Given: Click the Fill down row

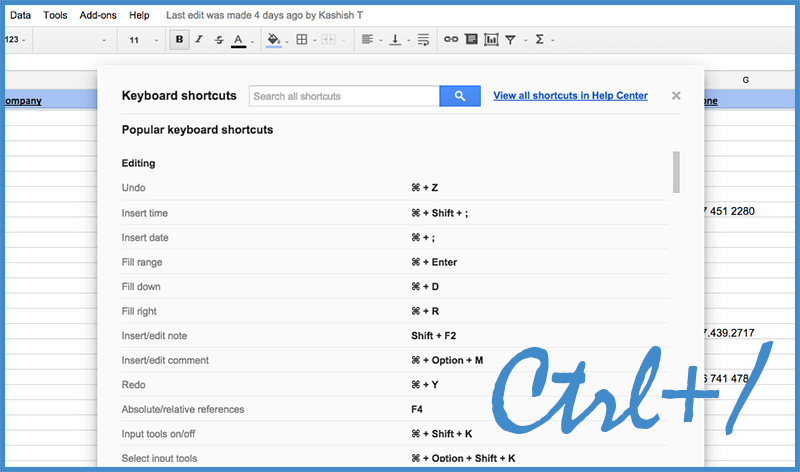Looking at the screenshot, I should pyautogui.click(x=395, y=286).
